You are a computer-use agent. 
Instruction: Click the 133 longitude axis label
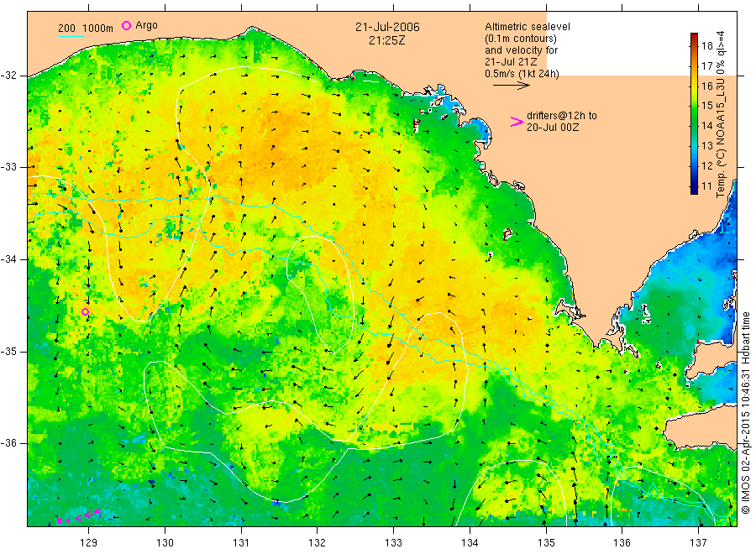click(393, 543)
